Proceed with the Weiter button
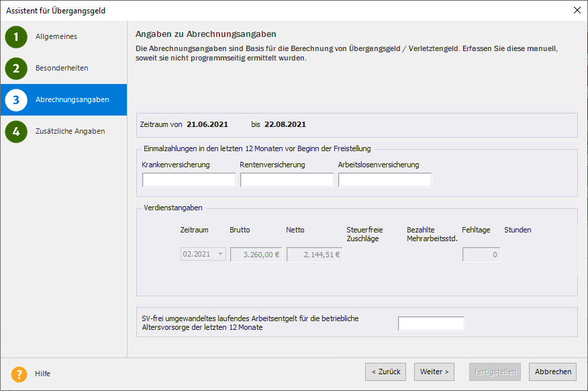Screen dimensions: 588x391 [435, 372]
